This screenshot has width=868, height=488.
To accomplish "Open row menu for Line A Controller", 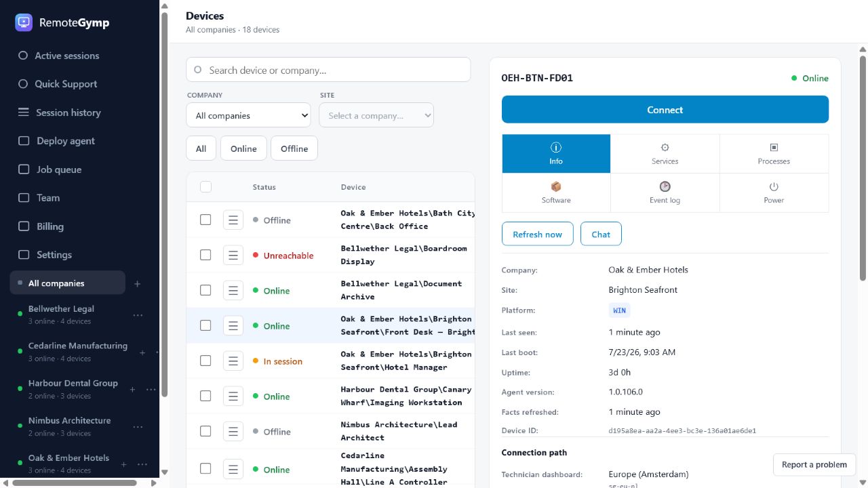I will point(233,468).
